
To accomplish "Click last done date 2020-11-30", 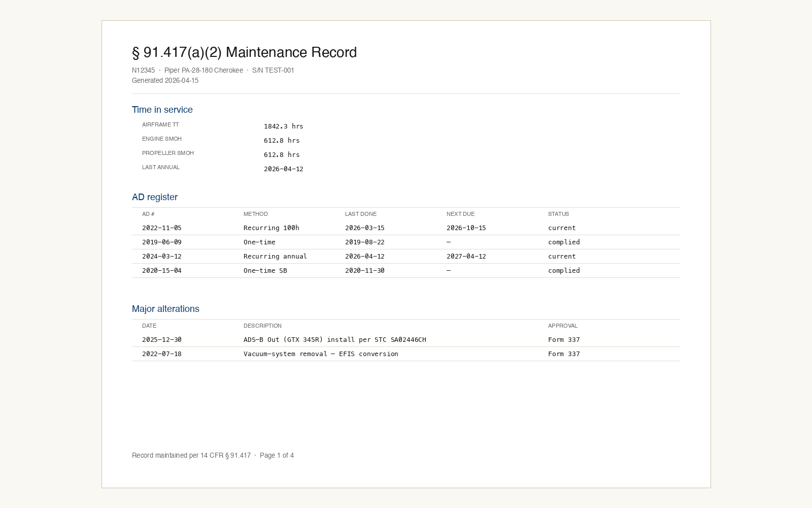I will pyautogui.click(x=365, y=270).
